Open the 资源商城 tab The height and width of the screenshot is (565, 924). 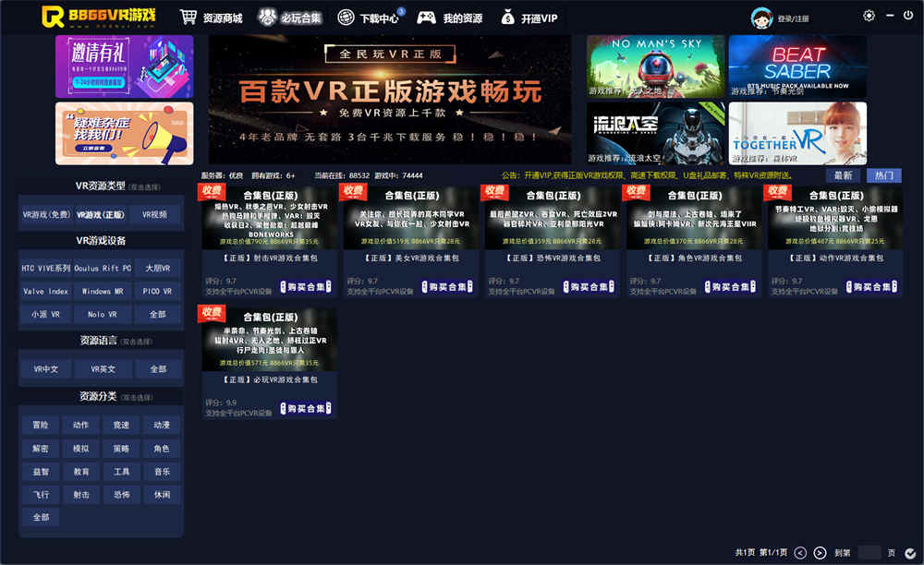223,18
